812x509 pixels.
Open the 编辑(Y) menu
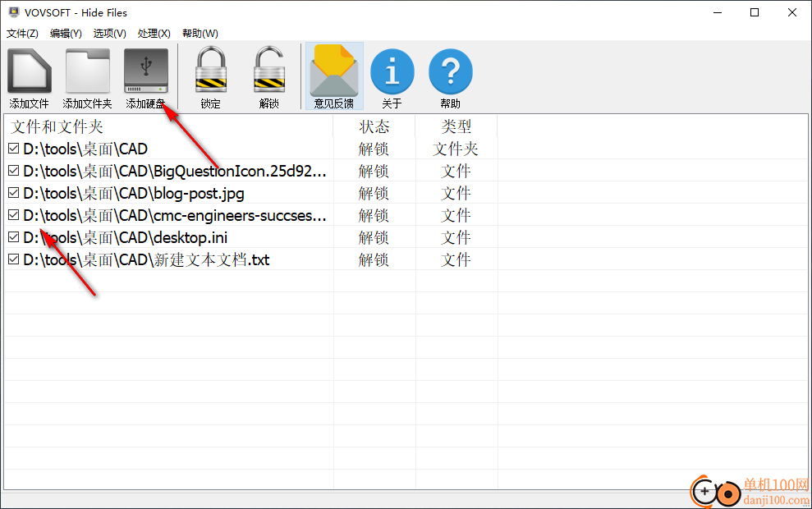[x=66, y=33]
